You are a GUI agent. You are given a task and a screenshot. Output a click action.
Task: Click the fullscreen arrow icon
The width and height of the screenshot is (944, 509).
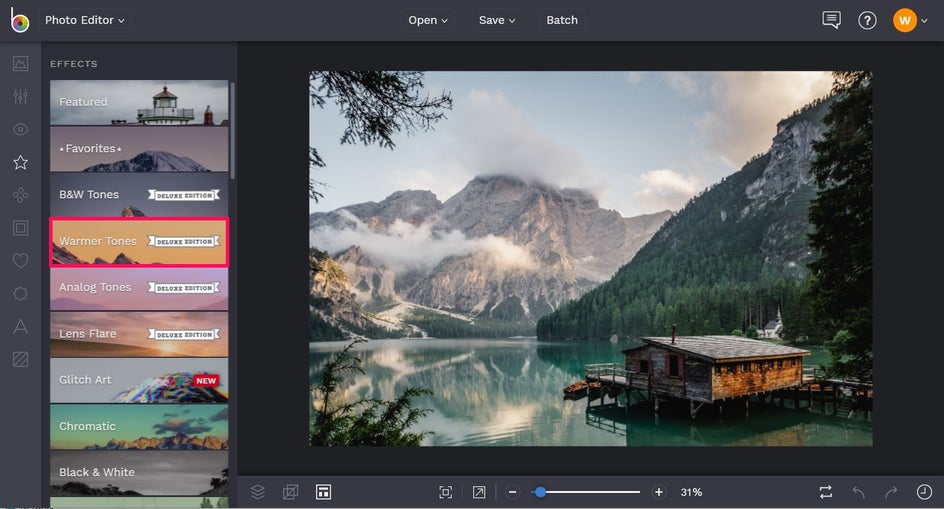tap(479, 492)
